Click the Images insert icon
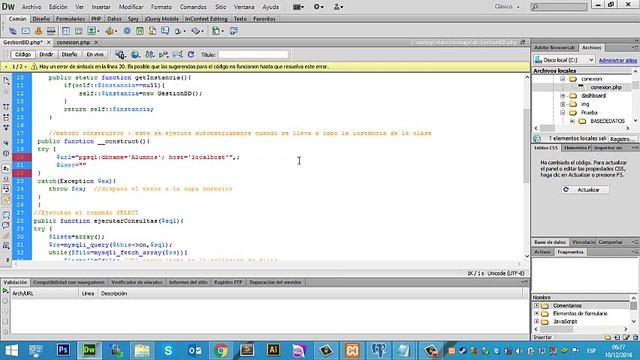Viewport: 640px width, 360px height. click(93, 31)
